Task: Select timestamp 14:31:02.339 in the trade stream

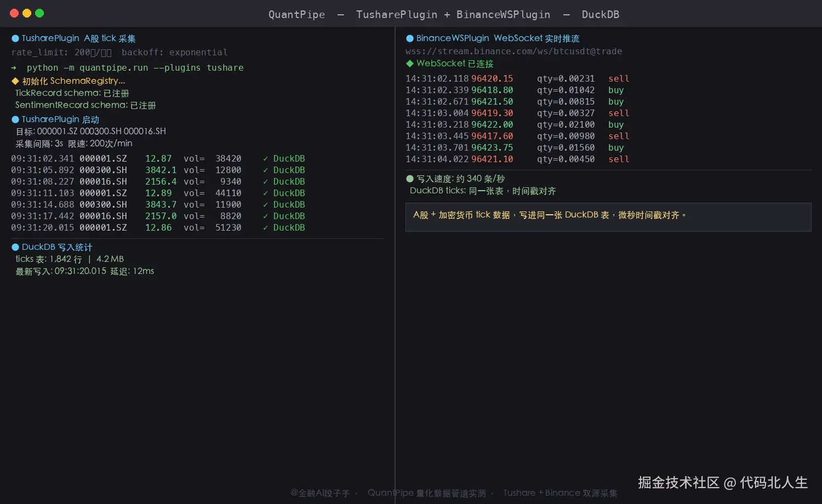Action: tap(437, 90)
